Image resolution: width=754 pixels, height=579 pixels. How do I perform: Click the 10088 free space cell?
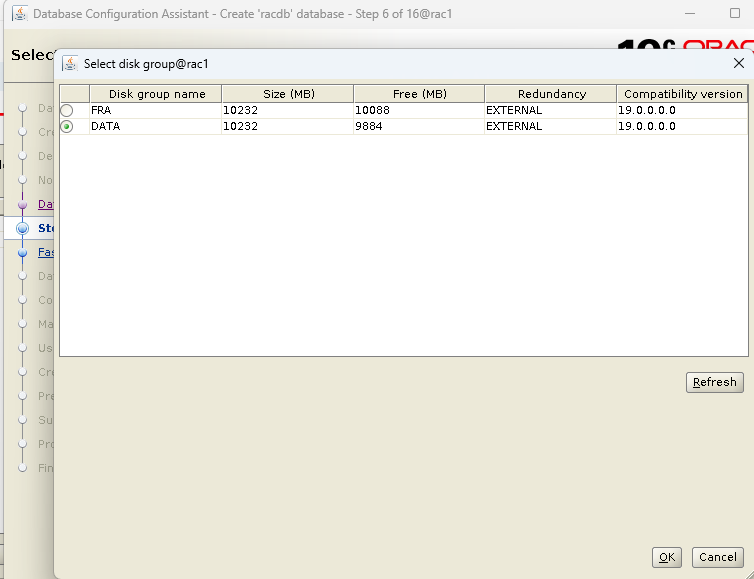419,110
